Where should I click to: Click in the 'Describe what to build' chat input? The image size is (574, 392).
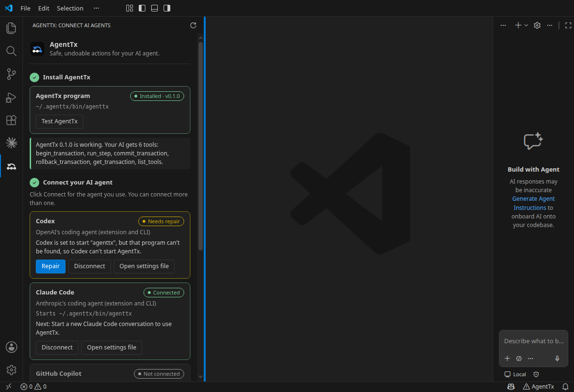[x=534, y=341]
